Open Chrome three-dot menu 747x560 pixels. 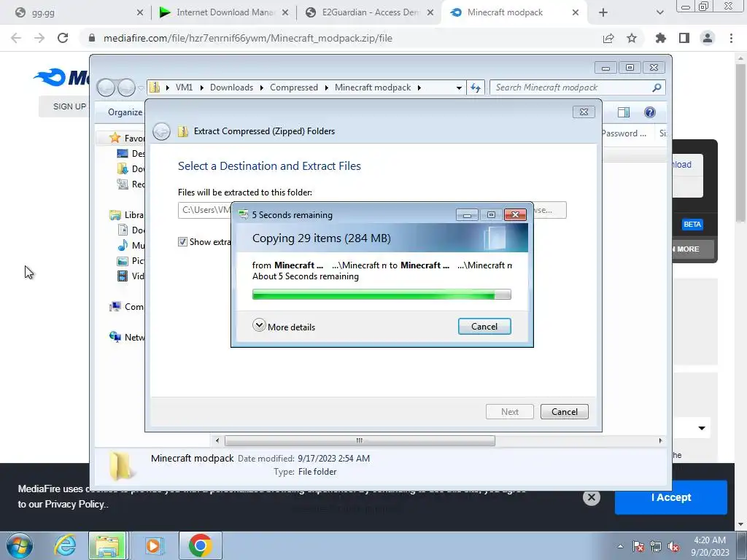click(731, 38)
